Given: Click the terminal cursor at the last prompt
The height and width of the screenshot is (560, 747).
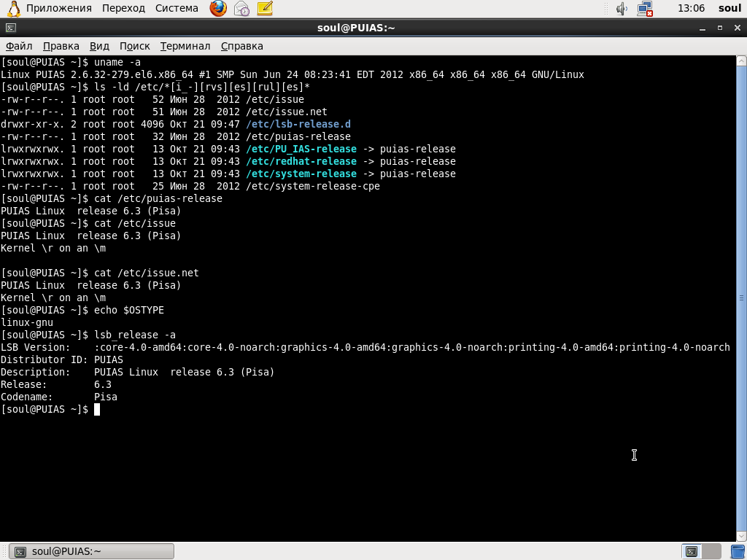Looking at the screenshot, I should coord(97,410).
